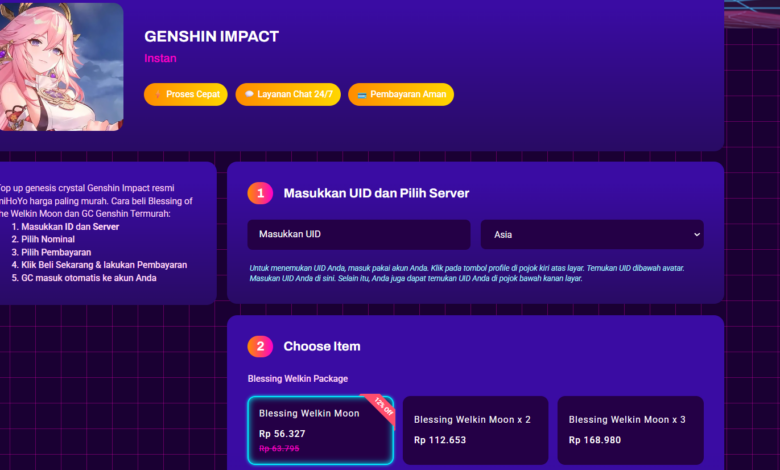Screen dimensions: 780x470
Task: Click the lightning icon in Proses Cepat badge
Action: pyautogui.click(x=157, y=94)
